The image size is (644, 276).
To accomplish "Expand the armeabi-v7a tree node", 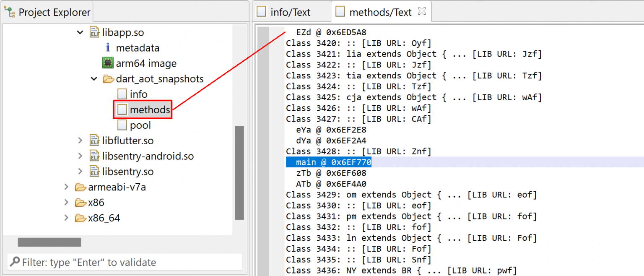I will 66,187.
